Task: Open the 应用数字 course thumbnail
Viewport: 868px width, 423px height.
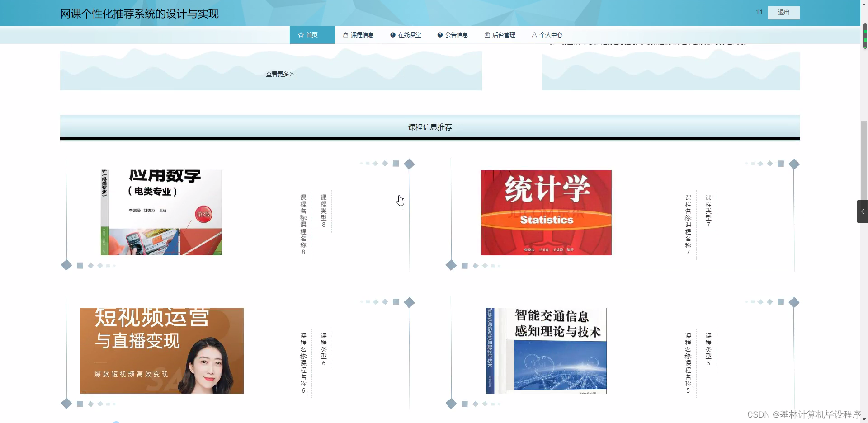Action: point(161,212)
